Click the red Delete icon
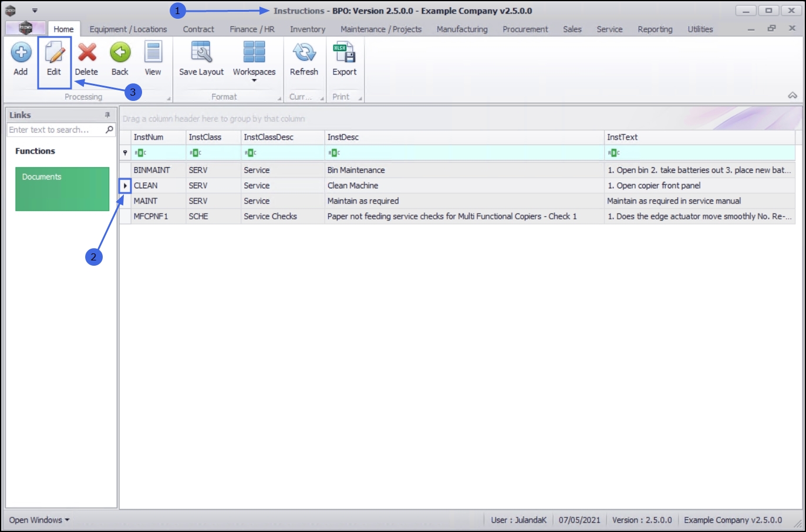Image resolution: width=806 pixels, height=532 pixels. [87, 53]
